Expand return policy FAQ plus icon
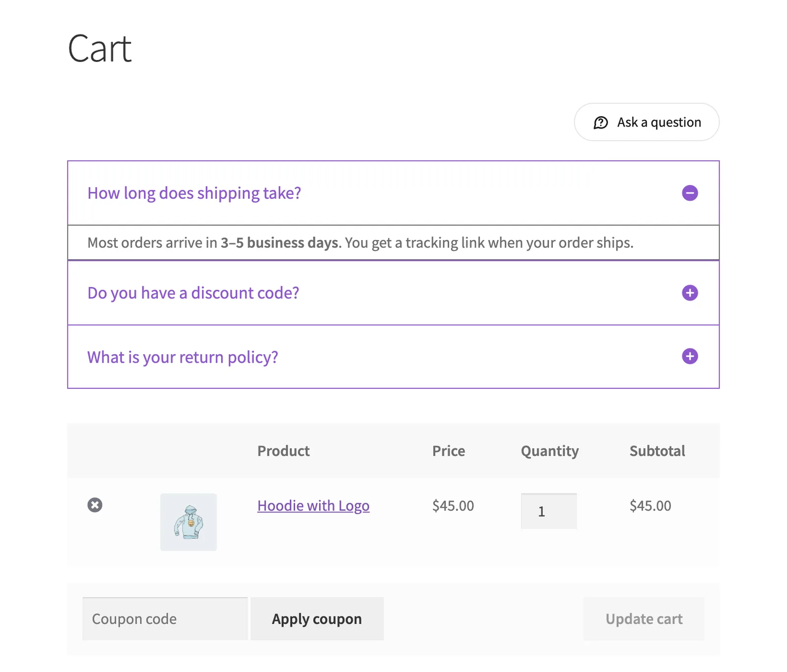The image size is (787, 672). [690, 356]
